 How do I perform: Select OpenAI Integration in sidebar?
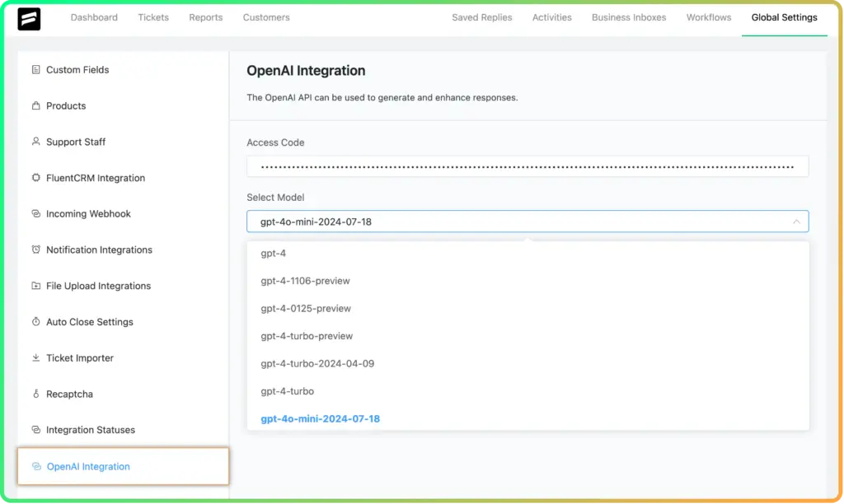[124, 466]
